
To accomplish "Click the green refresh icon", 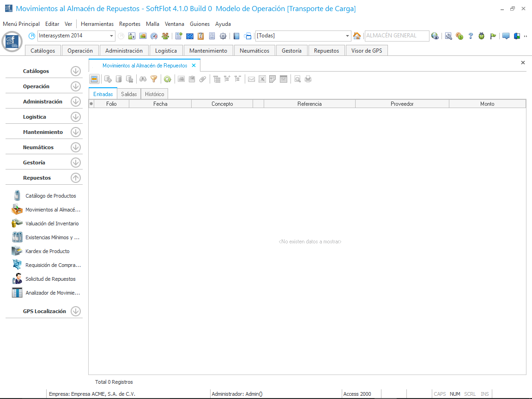I will click(x=167, y=79).
